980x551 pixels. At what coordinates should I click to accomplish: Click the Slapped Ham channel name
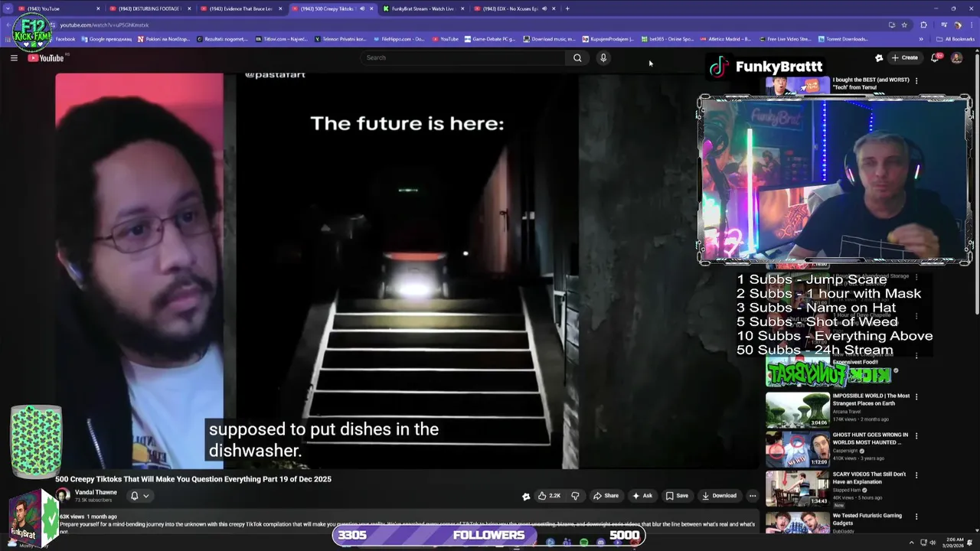click(848, 490)
